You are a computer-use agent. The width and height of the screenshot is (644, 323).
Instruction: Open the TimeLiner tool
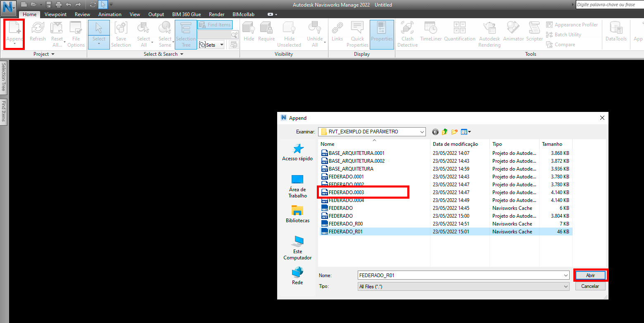pyautogui.click(x=431, y=32)
